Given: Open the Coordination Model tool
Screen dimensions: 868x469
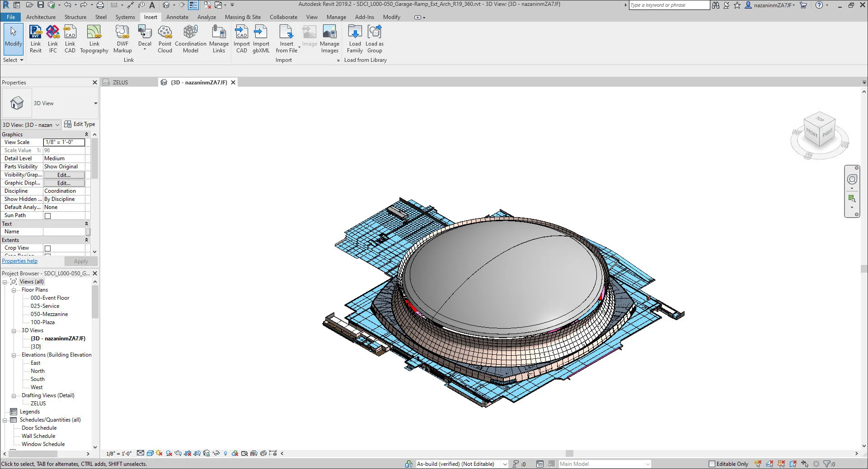Looking at the screenshot, I should point(191,39).
